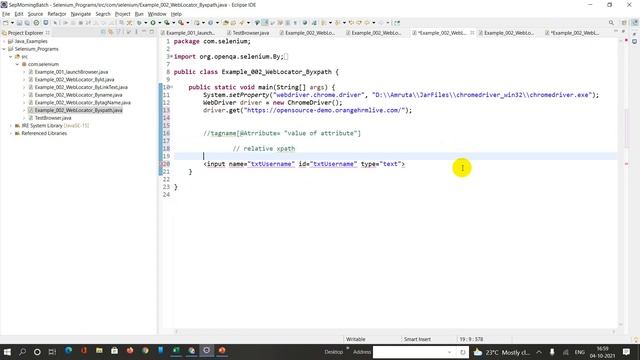Show hidden system tray icons chevron
640x360 pixels.
(539, 352)
